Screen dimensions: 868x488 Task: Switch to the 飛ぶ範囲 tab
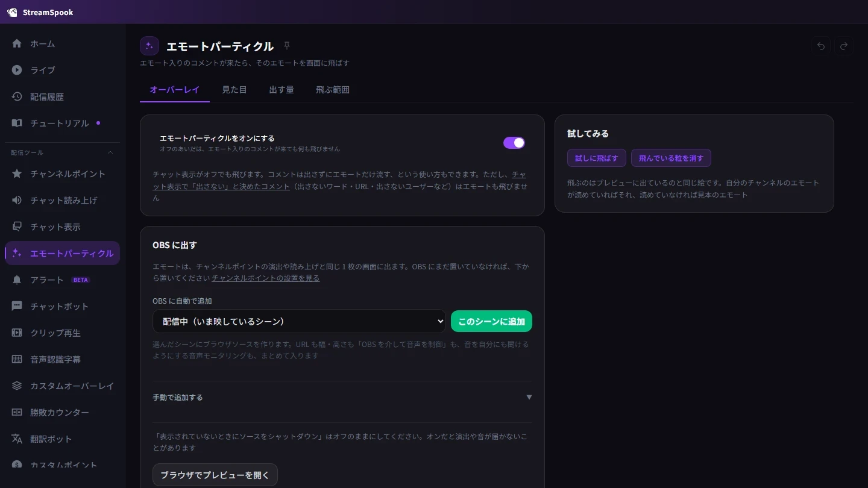coord(333,90)
